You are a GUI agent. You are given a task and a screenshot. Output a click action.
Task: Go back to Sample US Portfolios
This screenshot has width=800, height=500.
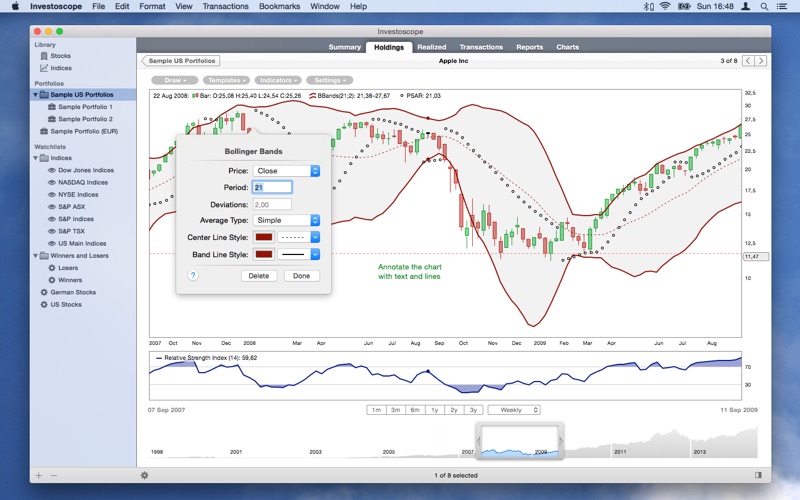(x=181, y=61)
